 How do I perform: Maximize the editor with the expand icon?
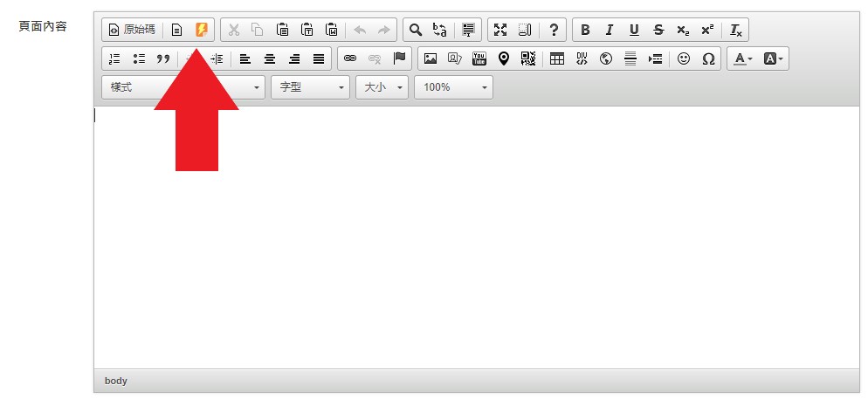pyautogui.click(x=500, y=30)
